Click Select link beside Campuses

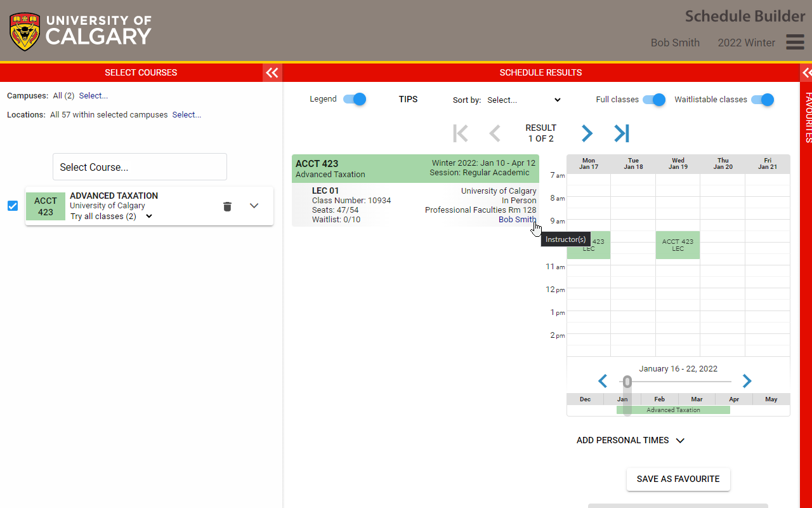click(x=93, y=96)
